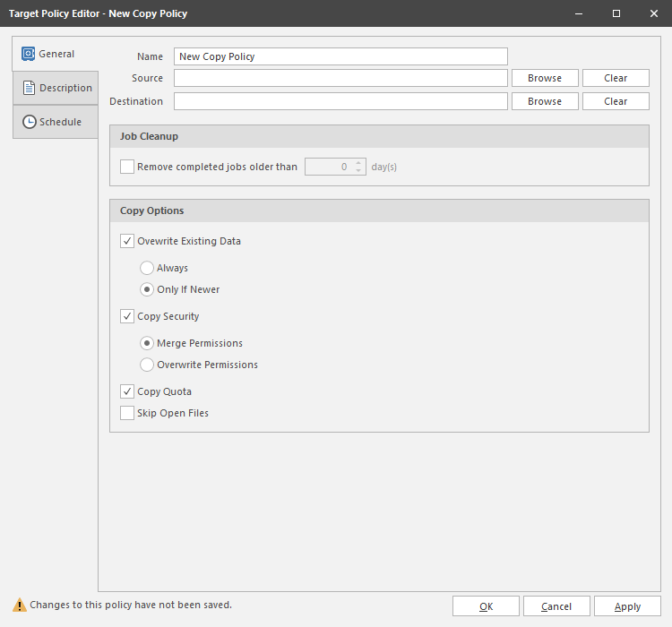
Task: Click the unsaved changes warning icon
Action: (20, 606)
